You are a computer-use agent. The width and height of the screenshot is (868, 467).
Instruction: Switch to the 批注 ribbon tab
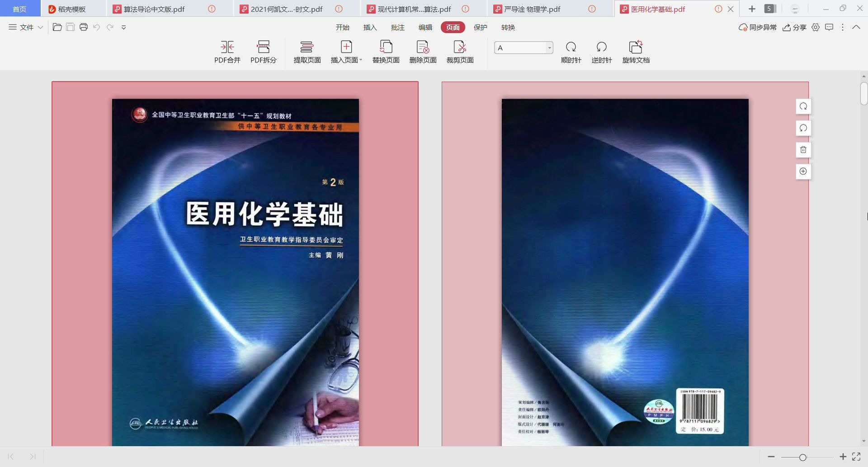click(x=397, y=27)
